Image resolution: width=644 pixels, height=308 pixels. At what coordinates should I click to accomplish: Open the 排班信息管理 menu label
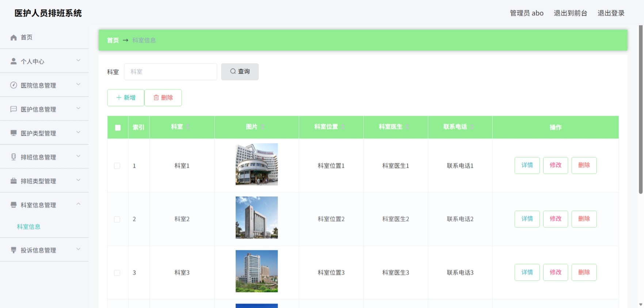tap(38, 157)
